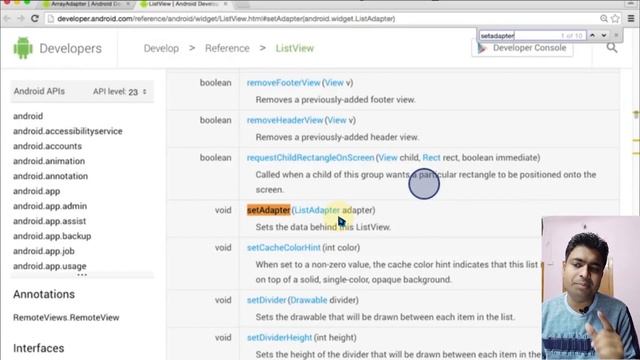Open requestChildRectangleOnScreen method link

[x=310, y=158]
